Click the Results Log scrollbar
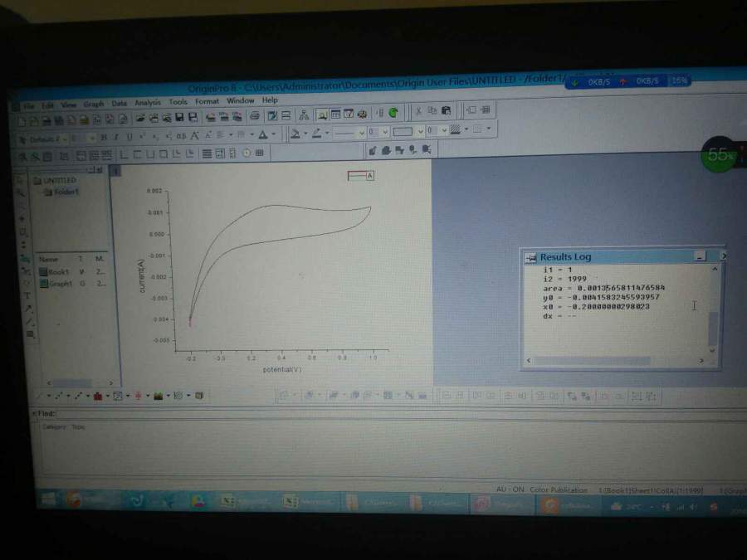Viewport: 747px width, 560px height. pyautogui.click(x=713, y=309)
